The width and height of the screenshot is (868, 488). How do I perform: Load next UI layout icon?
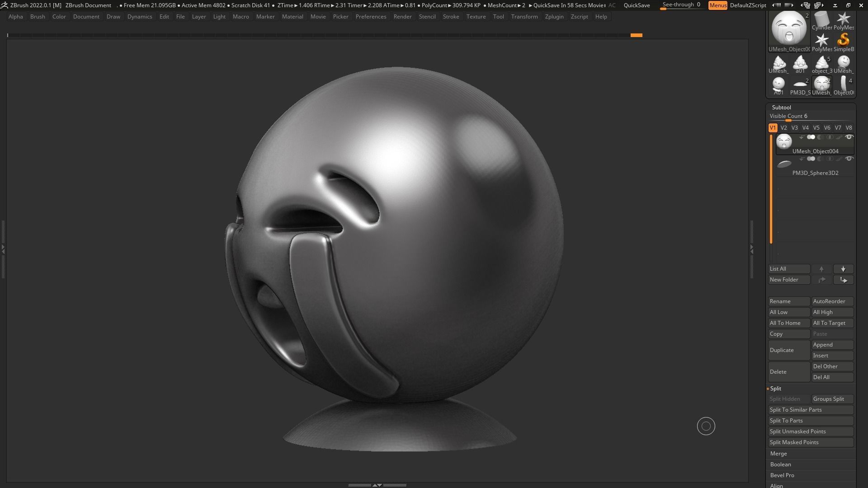click(x=819, y=5)
